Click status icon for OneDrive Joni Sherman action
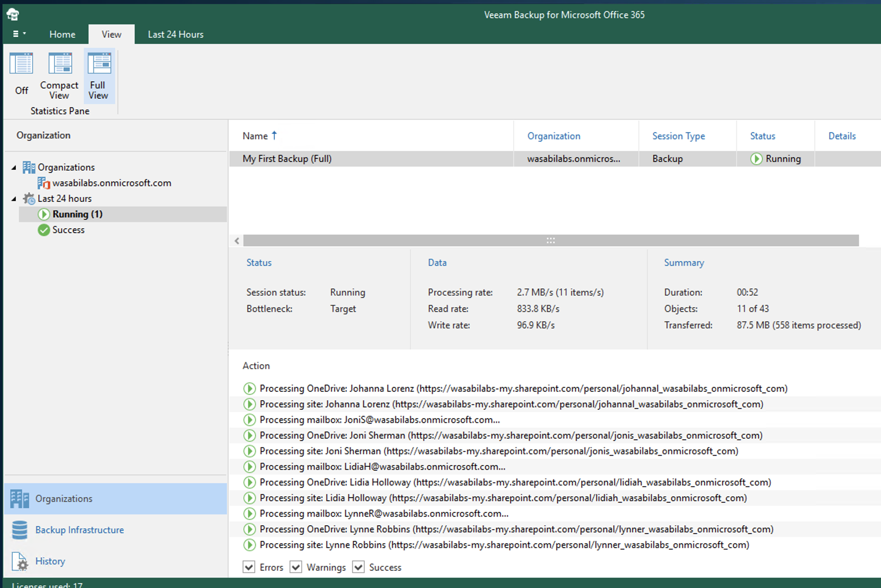The width and height of the screenshot is (881, 588). point(250,436)
